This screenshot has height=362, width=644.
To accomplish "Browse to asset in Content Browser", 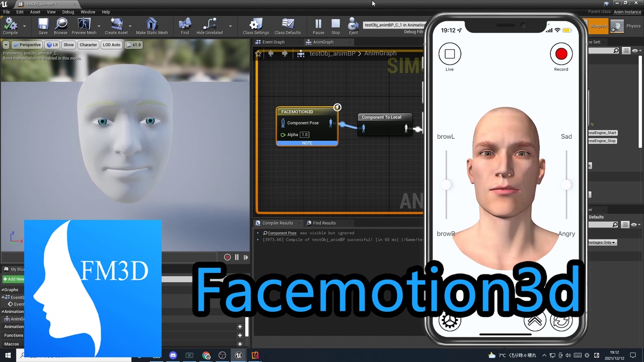I will pos(61,26).
